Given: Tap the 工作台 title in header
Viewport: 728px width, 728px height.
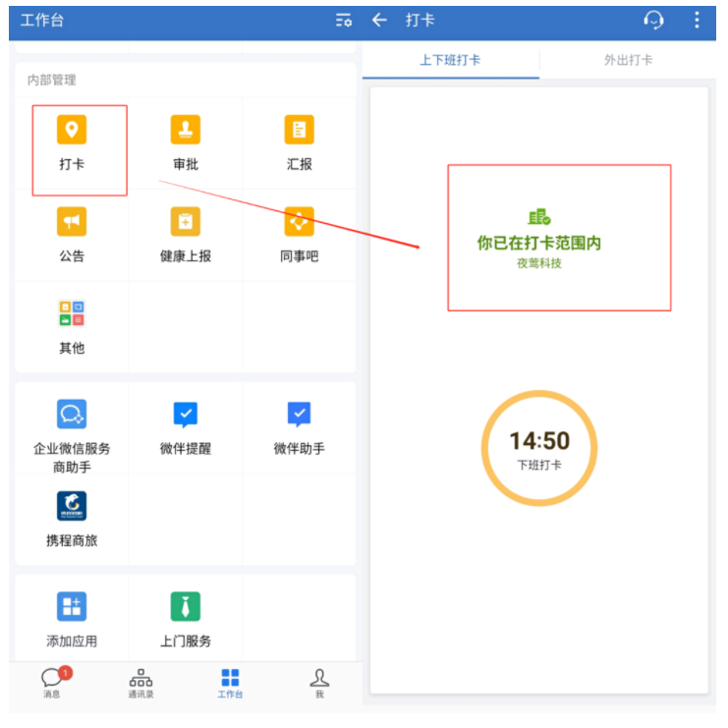Looking at the screenshot, I should tap(42, 21).
